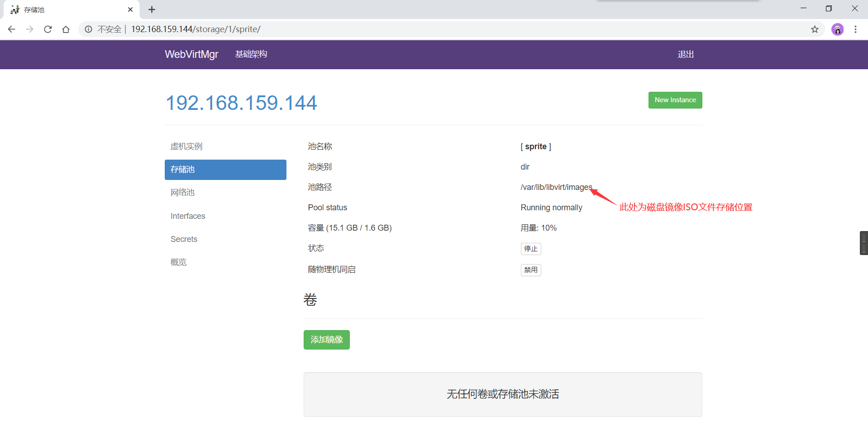Viewport: 868px width, 435px height.
Task: Click the dark floating widget at right edge
Action: (863, 243)
